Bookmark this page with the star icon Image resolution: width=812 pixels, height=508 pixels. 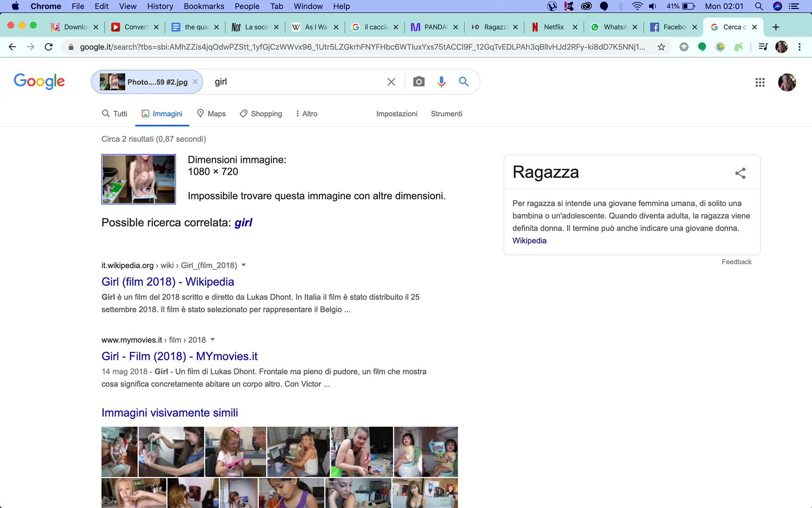[661, 47]
